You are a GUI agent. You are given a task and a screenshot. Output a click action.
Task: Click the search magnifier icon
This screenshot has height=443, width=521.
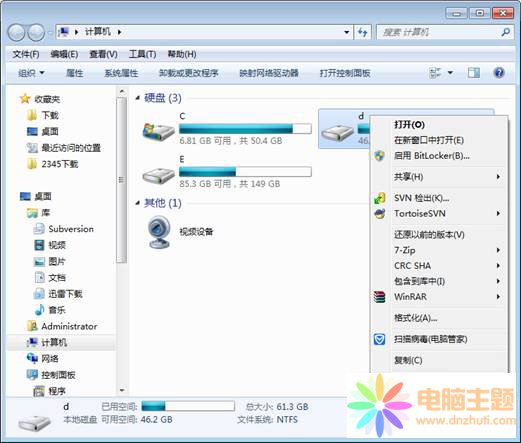pos(505,32)
